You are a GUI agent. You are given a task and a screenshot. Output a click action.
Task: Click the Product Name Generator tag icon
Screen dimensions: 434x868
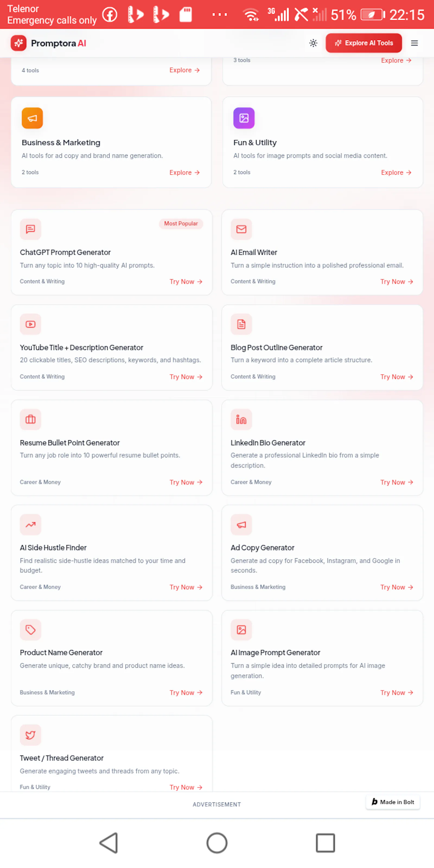click(31, 630)
